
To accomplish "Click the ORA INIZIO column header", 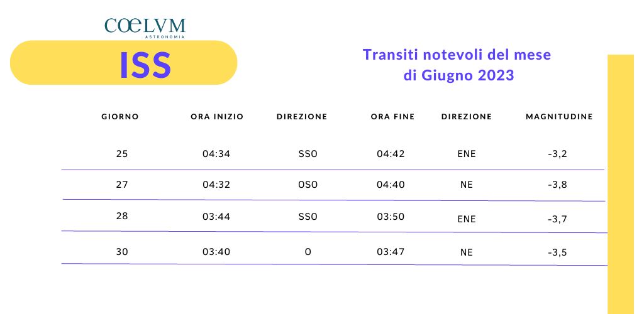I will point(217,116).
